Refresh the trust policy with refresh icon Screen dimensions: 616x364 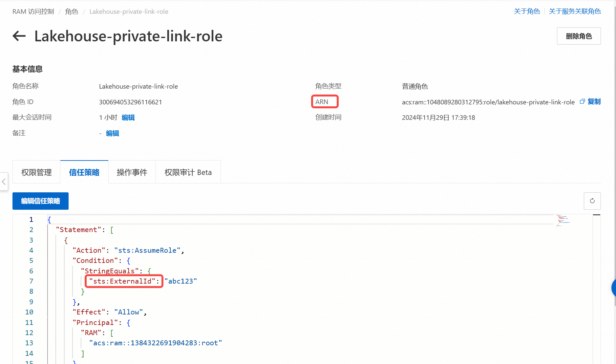592,201
